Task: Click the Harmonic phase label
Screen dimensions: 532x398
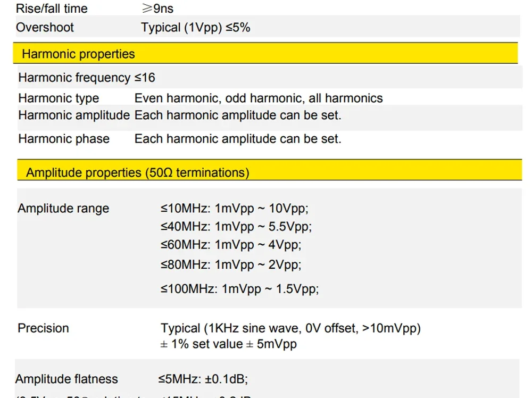Action: coord(64,139)
